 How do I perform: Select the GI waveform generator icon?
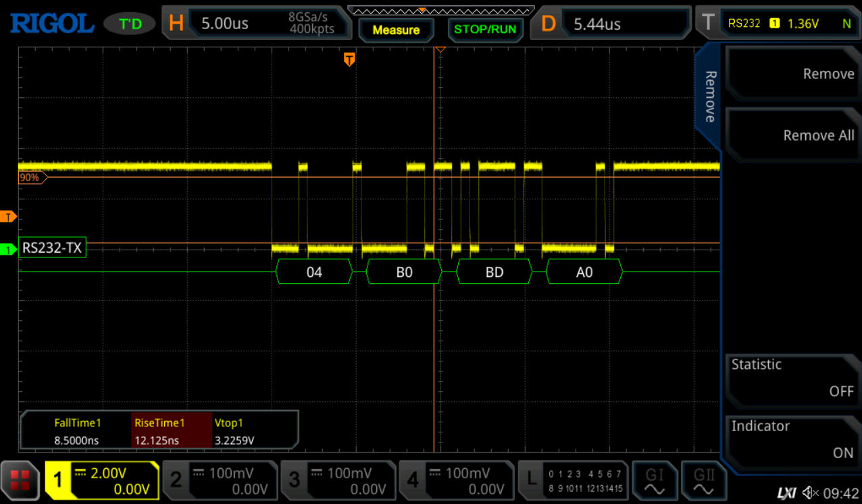point(654,480)
